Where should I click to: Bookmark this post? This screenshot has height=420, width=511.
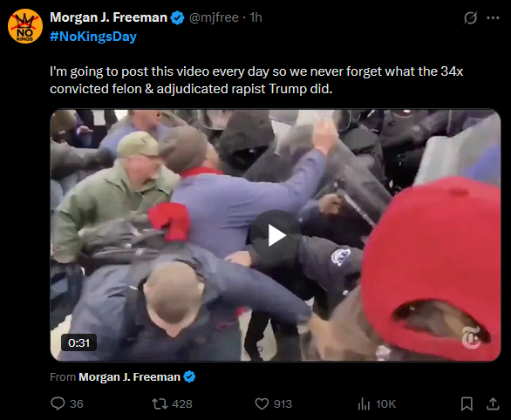coord(467,404)
